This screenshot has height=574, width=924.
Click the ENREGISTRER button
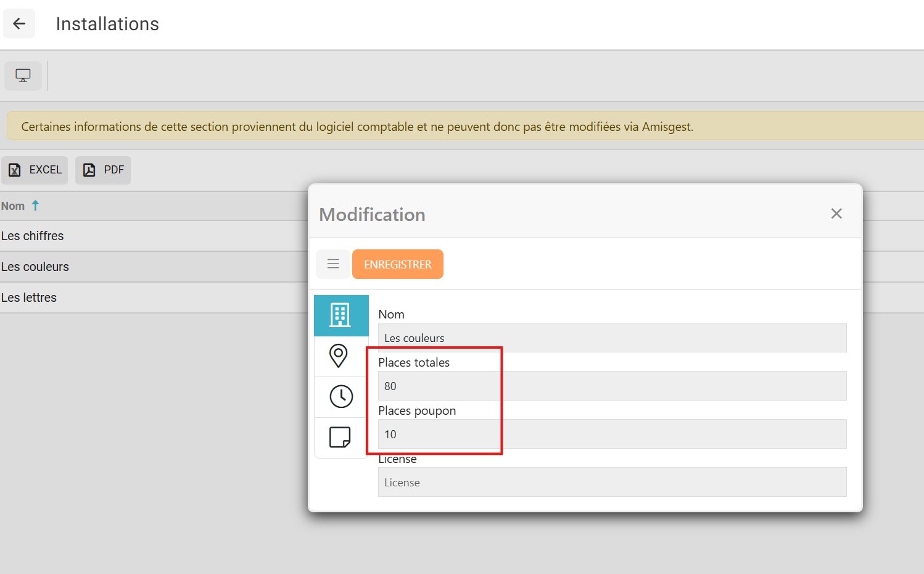click(398, 264)
